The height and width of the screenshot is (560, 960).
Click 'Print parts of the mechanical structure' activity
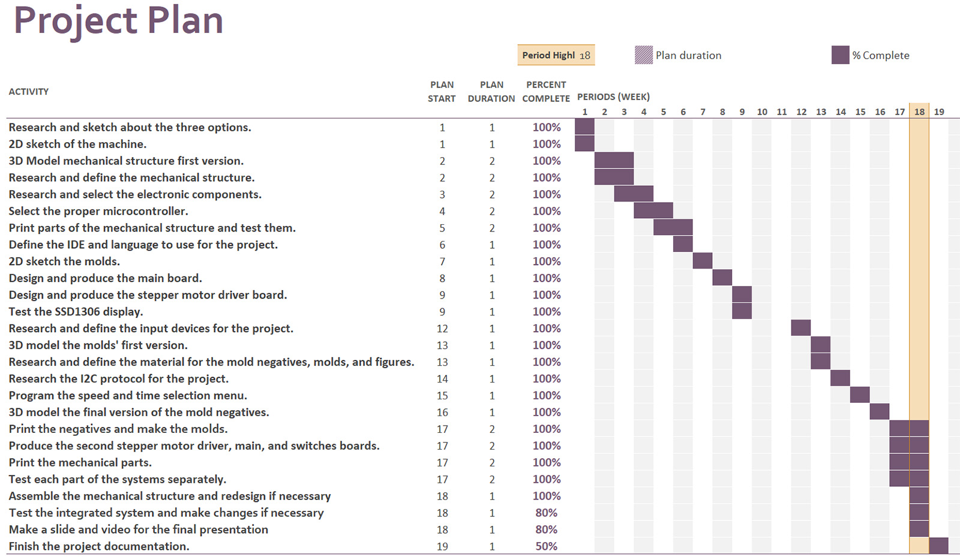pos(152,228)
